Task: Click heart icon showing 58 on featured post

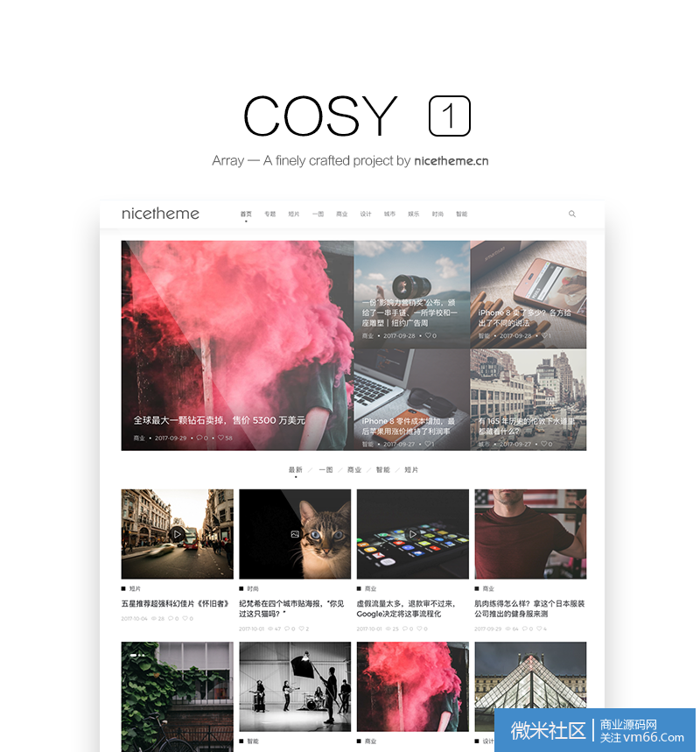Action: pyautogui.click(x=220, y=438)
